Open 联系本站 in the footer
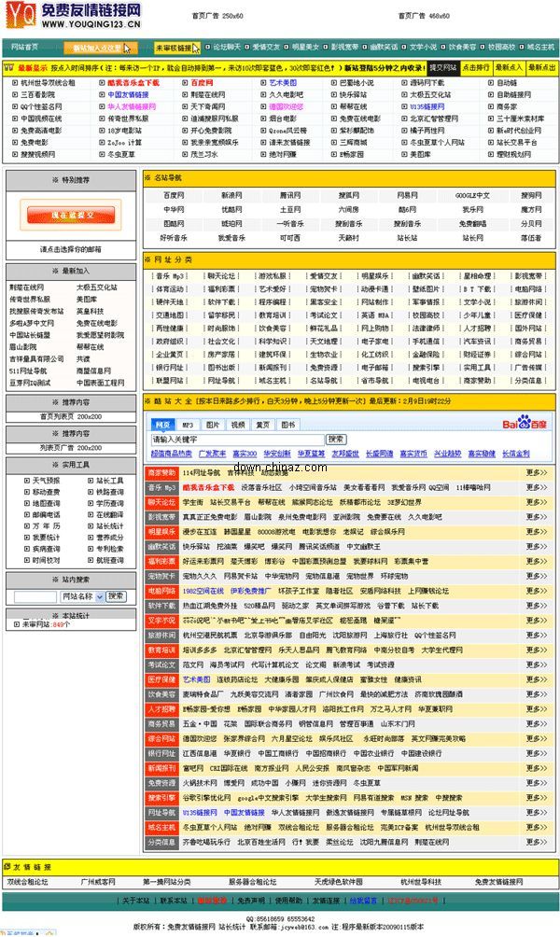This screenshot has width=560, height=937. coord(174,901)
